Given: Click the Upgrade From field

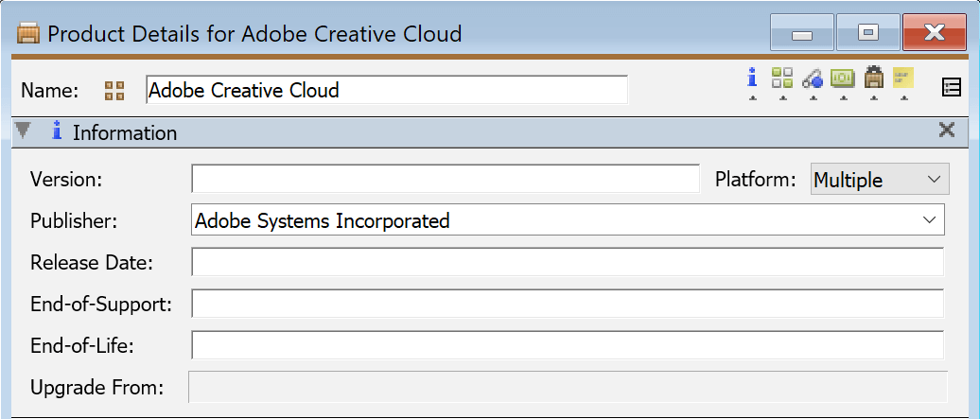Looking at the screenshot, I should (x=568, y=387).
